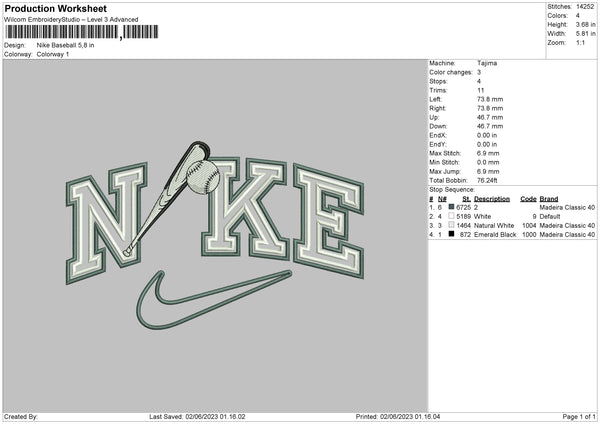Click the baseball bat in the design

166,199
